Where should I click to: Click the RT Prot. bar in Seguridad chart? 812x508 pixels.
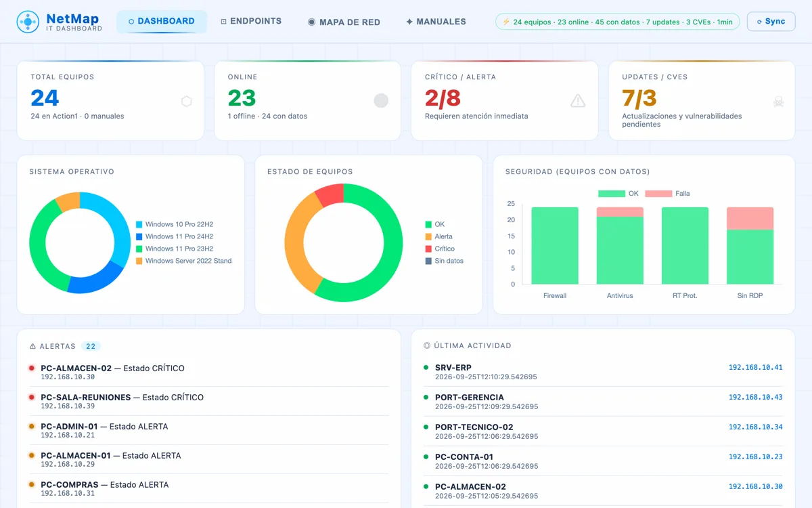pos(685,245)
